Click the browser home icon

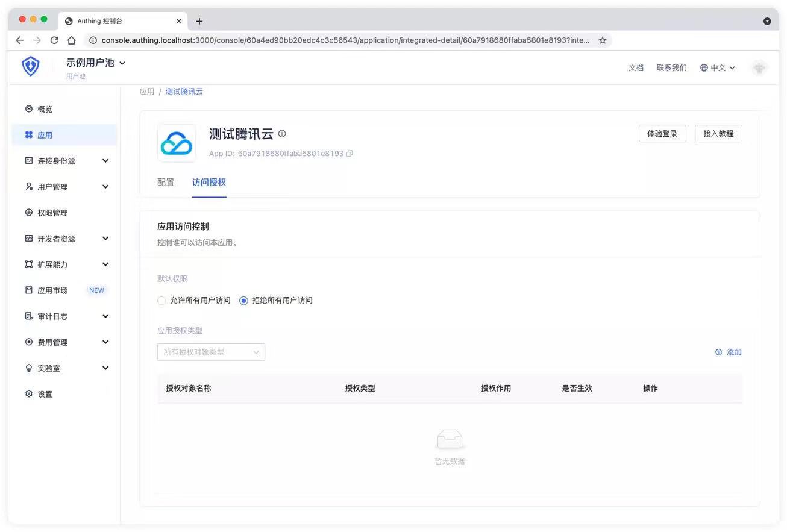[x=72, y=40]
